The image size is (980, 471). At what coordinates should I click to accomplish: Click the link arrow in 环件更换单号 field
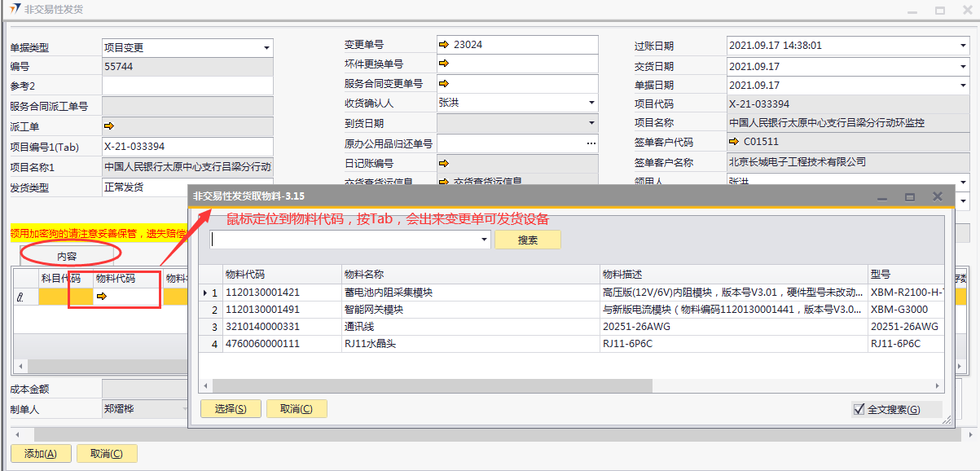coord(443,64)
